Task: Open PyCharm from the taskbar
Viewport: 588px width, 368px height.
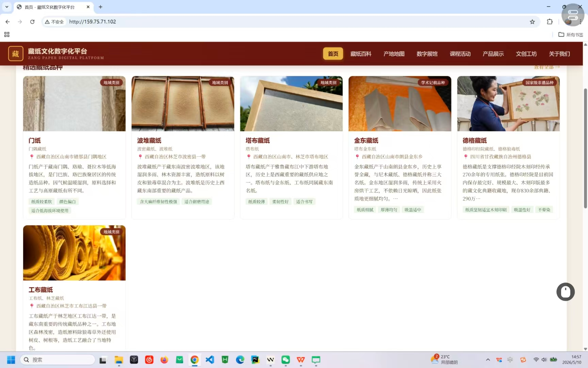Action: click(255, 360)
